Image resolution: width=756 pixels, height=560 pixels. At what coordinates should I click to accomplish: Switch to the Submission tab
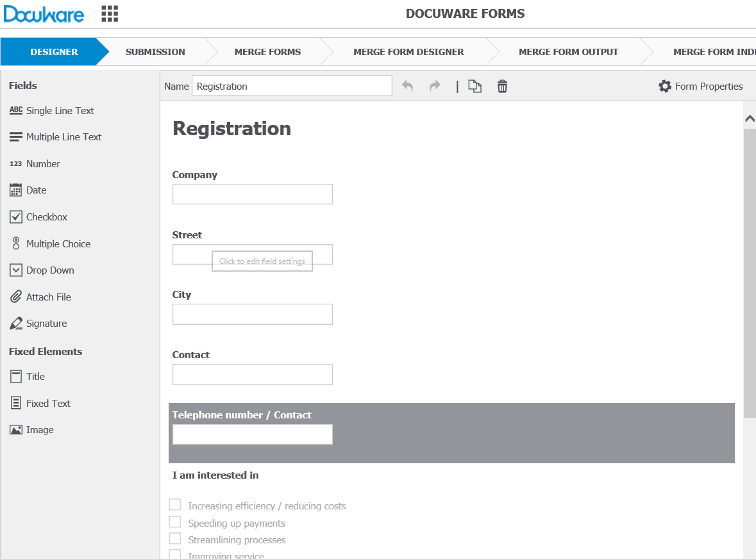pyautogui.click(x=155, y=52)
